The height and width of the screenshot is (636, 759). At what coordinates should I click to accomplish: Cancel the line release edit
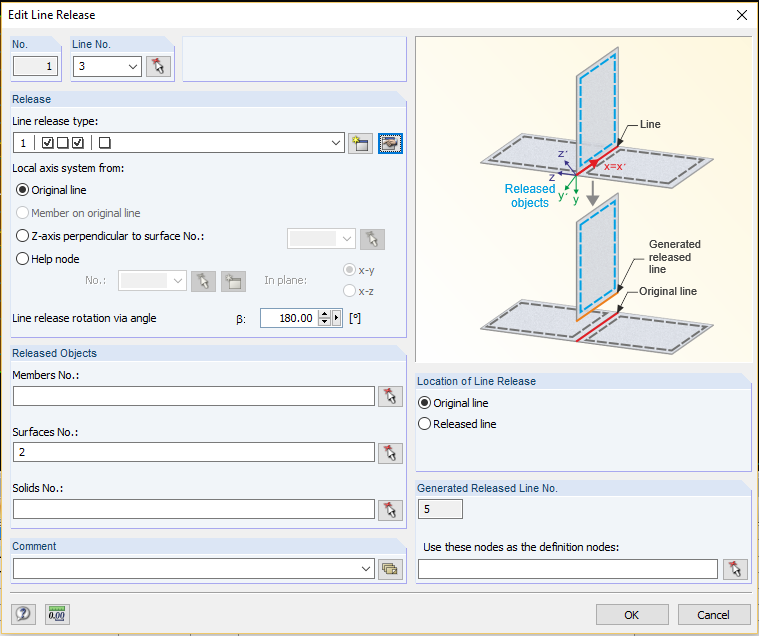point(714,615)
